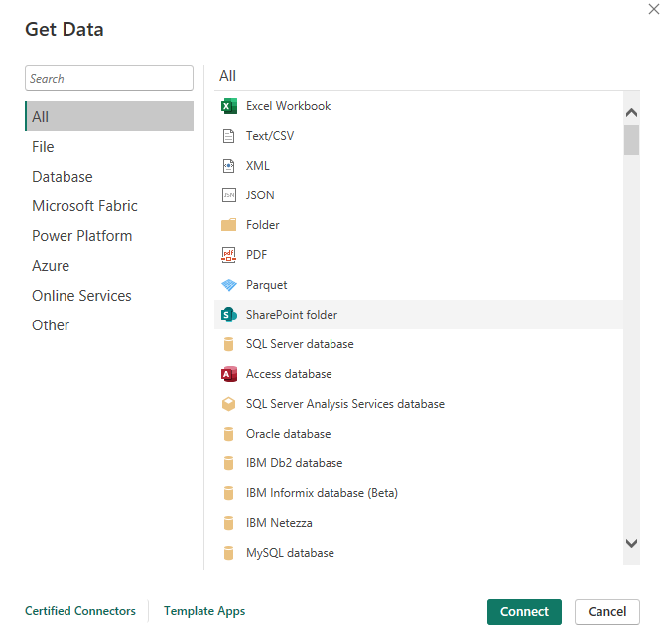Click the Folder connector icon
This screenshot has width=663, height=644.
(x=228, y=225)
